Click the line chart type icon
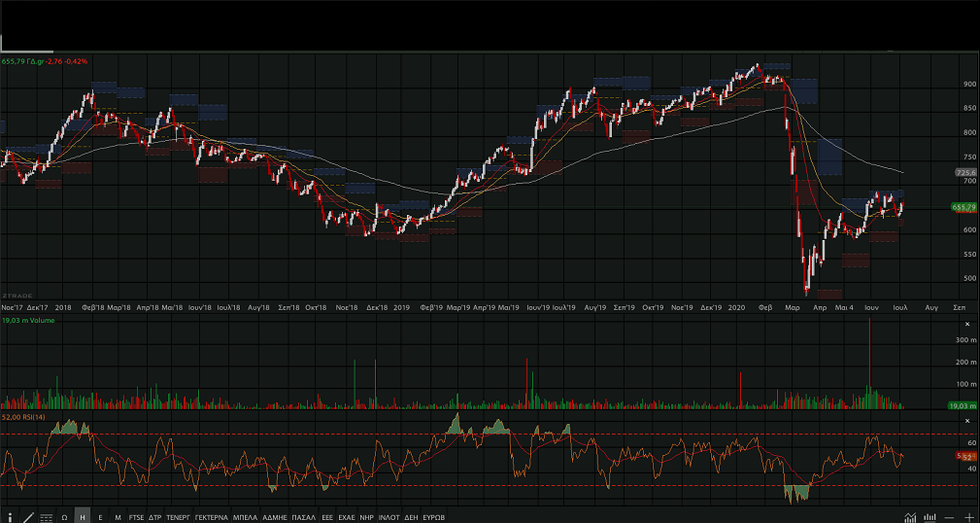The width and height of the screenshot is (980, 523). tap(910, 517)
